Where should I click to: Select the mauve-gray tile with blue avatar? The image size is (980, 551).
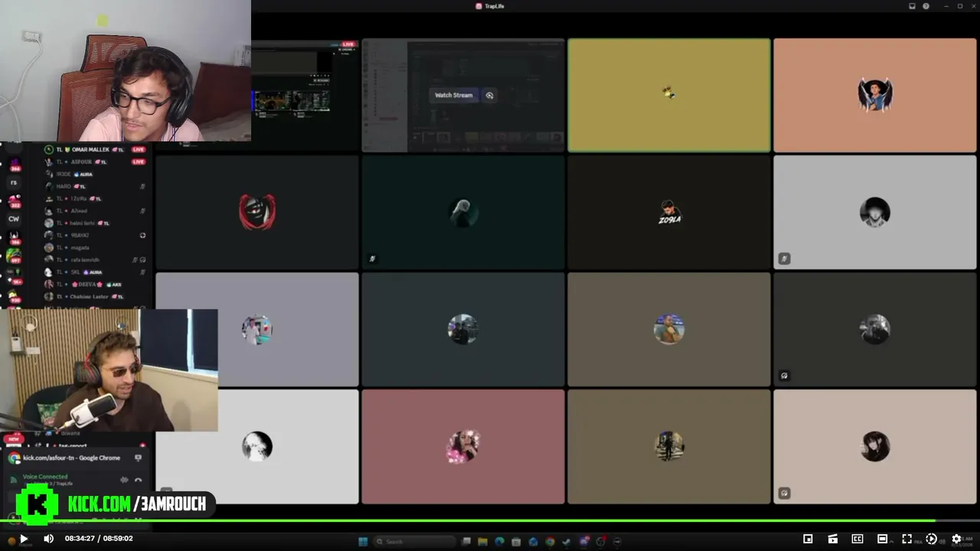[257, 330]
